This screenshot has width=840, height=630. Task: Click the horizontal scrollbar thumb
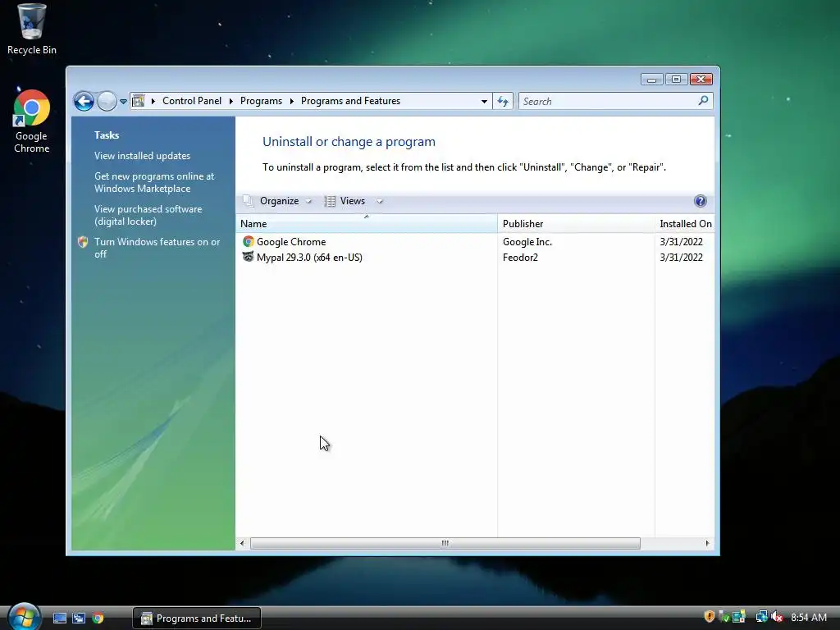(445, 543)
